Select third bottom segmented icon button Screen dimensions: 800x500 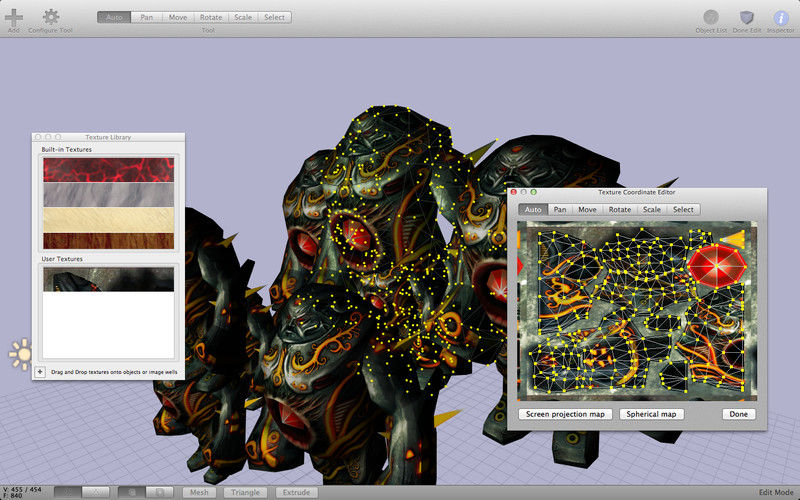132,492
